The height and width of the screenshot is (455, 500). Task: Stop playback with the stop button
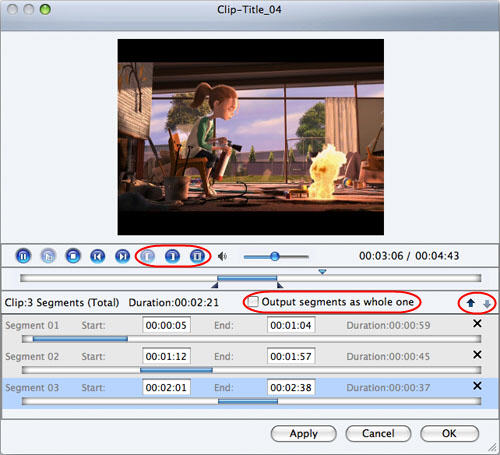(73, 256)
